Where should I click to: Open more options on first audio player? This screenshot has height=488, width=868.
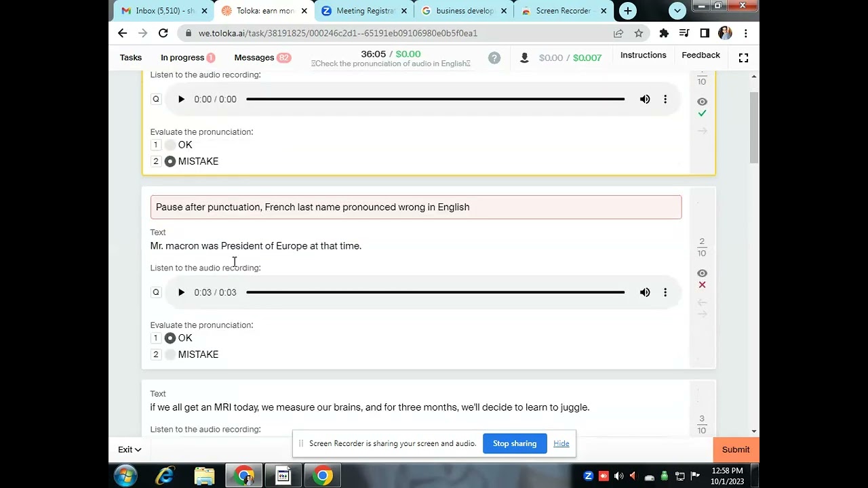pyautogui.click(x=665, y=99)
